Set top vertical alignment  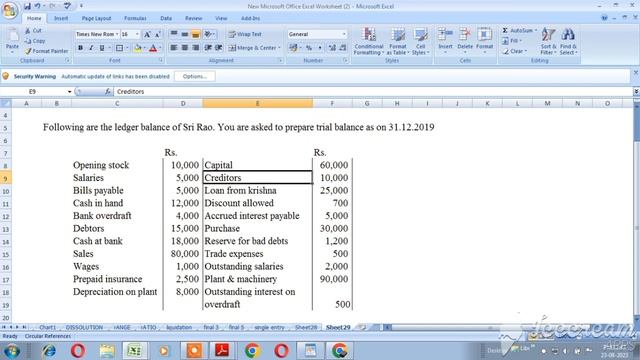[174, 34]
